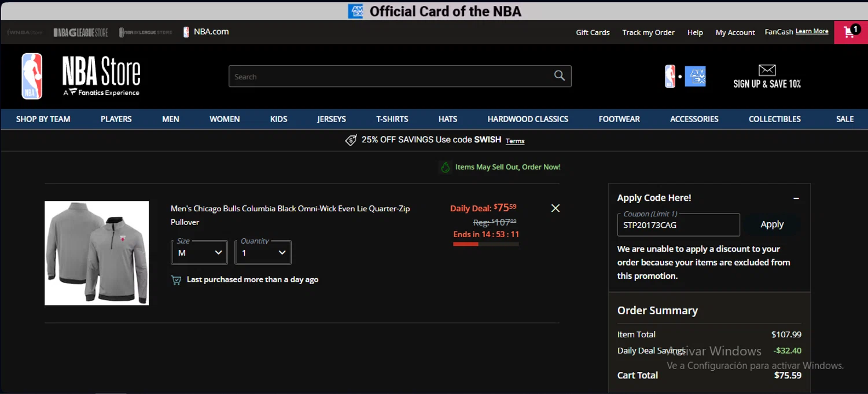This screenshot has height=394, width=868.
Task: Open the shopping cart icon
Action: point(851,32)
